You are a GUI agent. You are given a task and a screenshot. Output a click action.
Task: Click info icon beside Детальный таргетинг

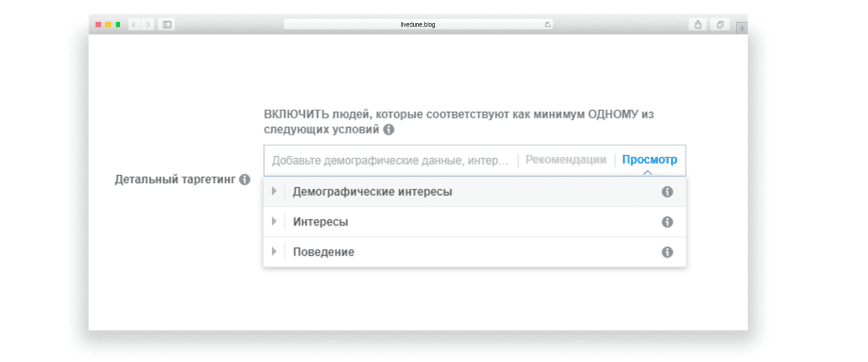tap(245, 179)
